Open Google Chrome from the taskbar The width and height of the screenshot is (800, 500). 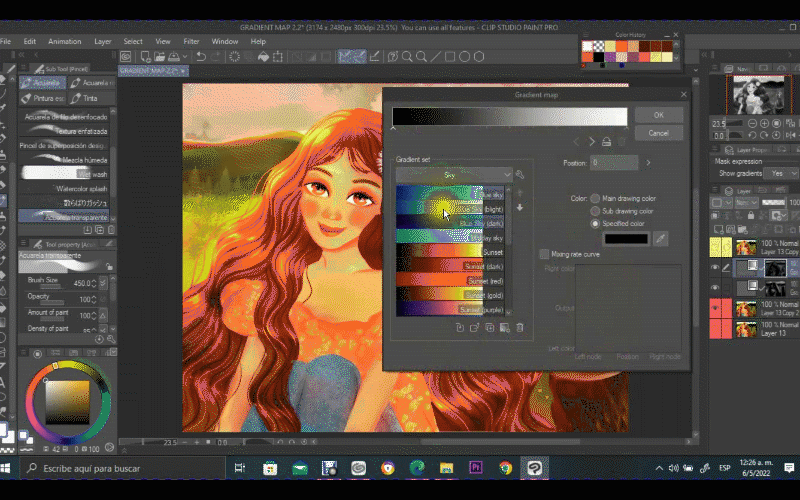(506, 468)
